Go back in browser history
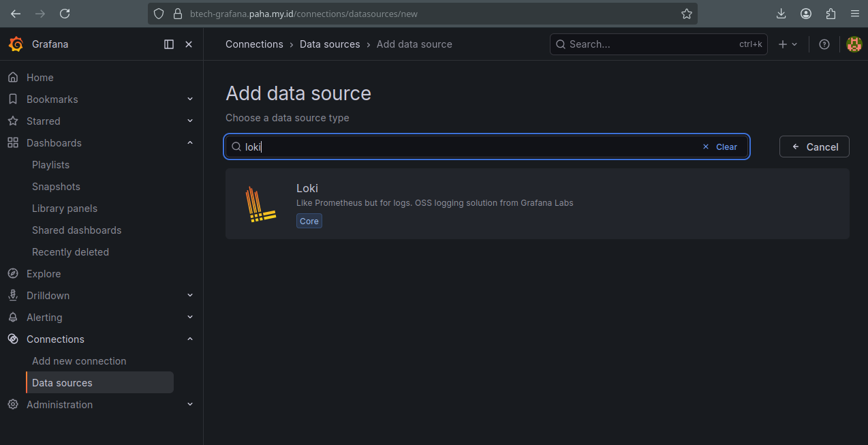 click(x=15, y=14)
